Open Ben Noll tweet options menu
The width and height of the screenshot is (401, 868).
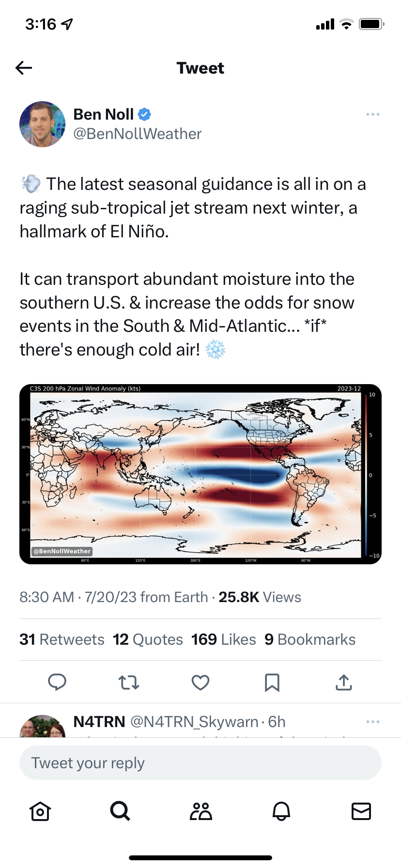point(372,114)
